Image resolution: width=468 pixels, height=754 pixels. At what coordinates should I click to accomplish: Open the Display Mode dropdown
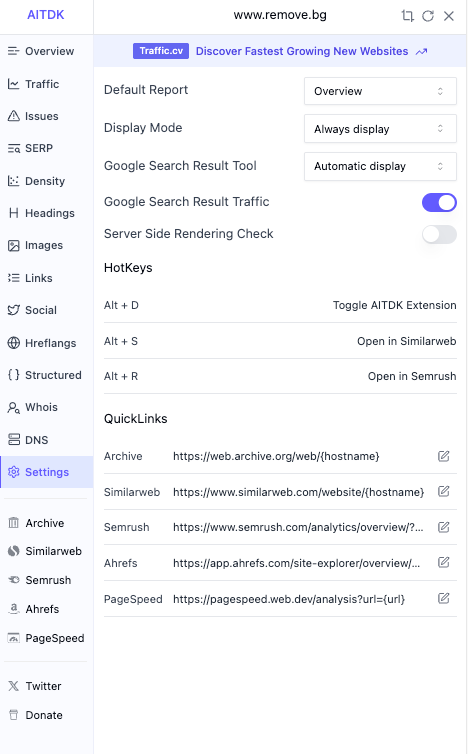click(x=380, y=129)
